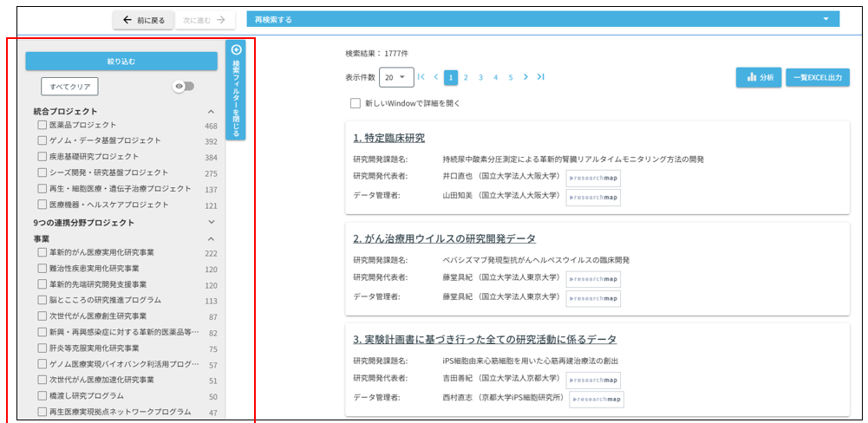The height and width of the screenshot is (423, 868).
Task: Click the すべてクリア button
Action: pos(69,86)
